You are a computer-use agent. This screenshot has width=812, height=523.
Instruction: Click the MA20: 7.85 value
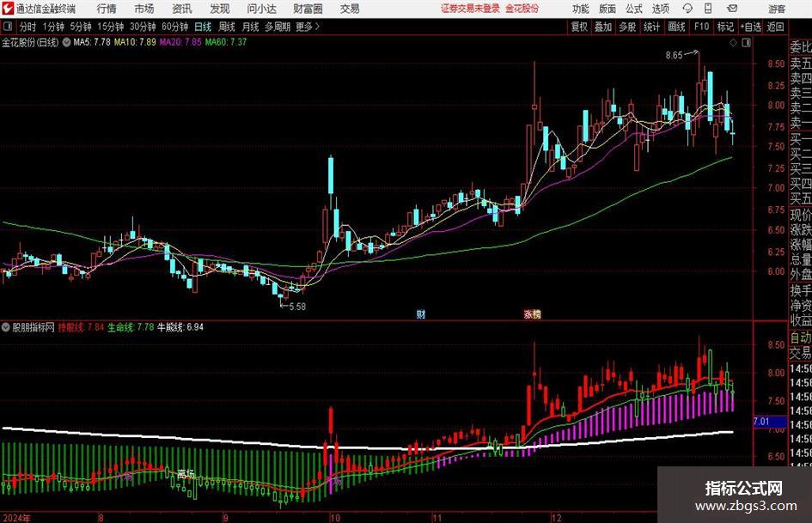pyautogui.click(x=180, y=42)
